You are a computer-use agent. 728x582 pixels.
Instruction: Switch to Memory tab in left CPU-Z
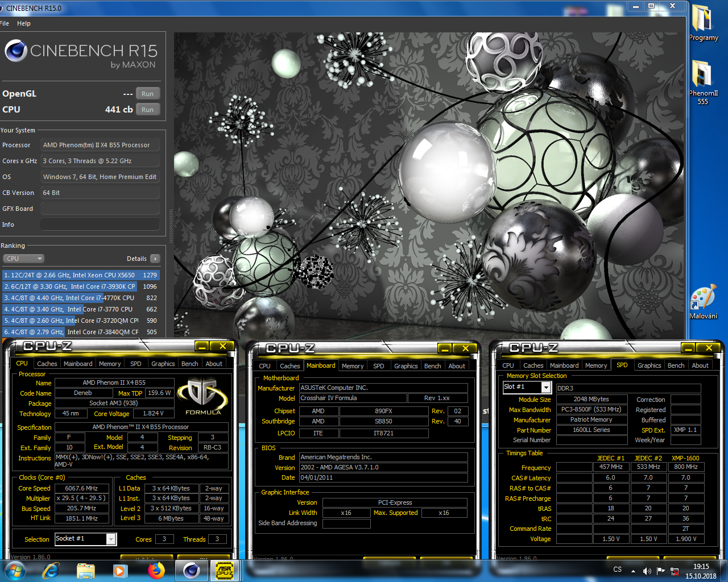[x=110, y=364]
